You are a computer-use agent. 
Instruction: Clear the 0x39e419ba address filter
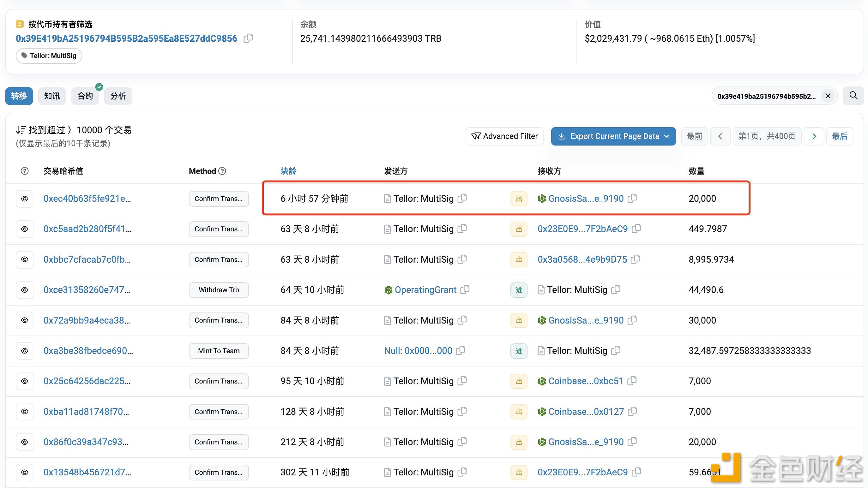click(828, 96)
